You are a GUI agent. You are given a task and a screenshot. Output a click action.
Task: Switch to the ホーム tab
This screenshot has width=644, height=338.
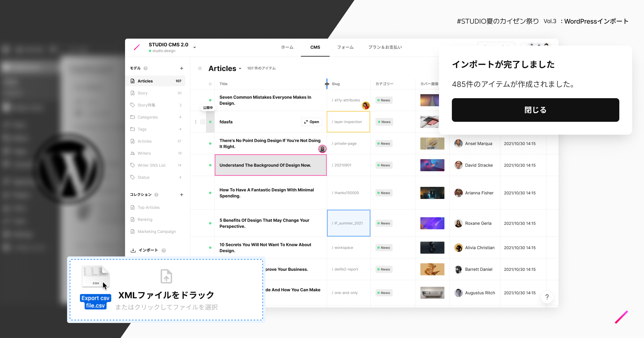(x=287, y=47)
